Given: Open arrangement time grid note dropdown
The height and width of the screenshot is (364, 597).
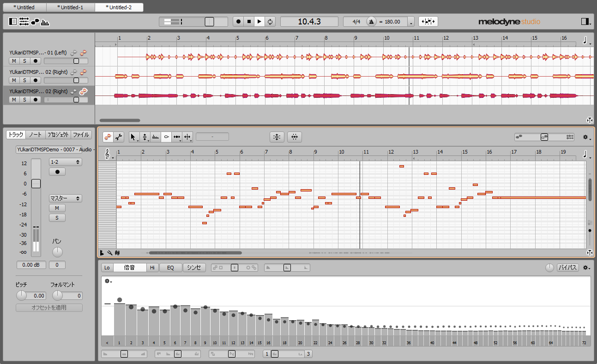Looking at the screenshot, I should (586, 40).
